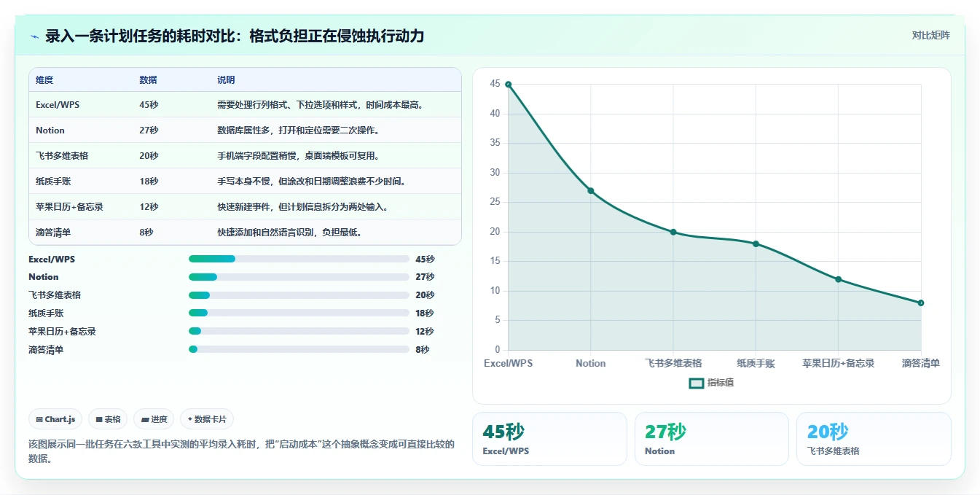Click description 快速新建事件，但计划信息拆分为两处输入

[302, 207]
